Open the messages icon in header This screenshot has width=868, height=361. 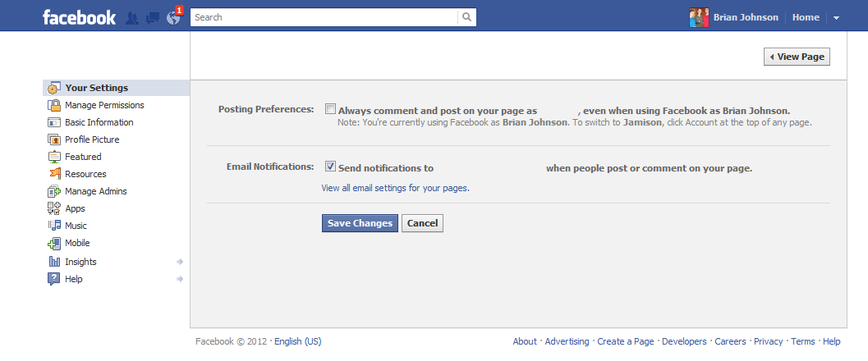[x=152, y=18]
